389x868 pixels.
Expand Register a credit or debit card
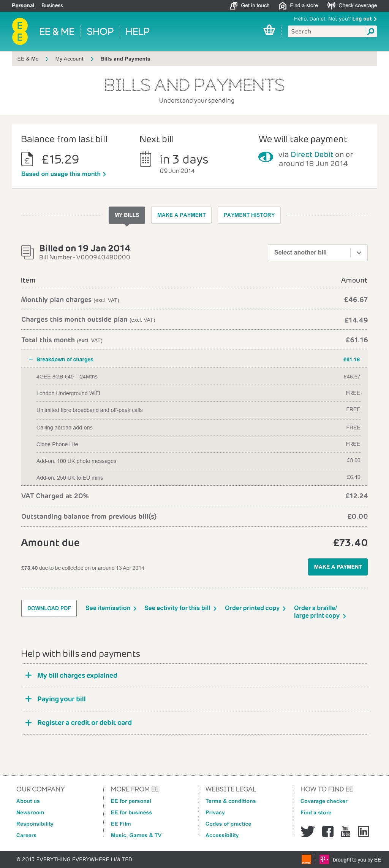79,723
